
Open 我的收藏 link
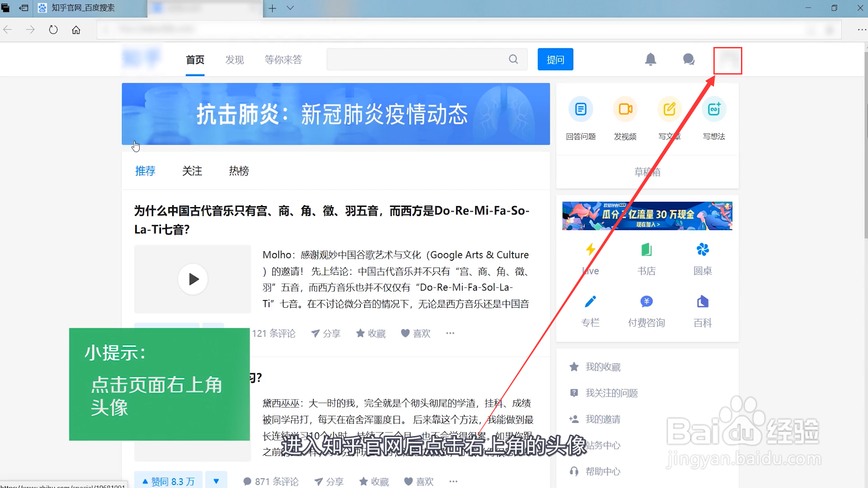[603, 367]
